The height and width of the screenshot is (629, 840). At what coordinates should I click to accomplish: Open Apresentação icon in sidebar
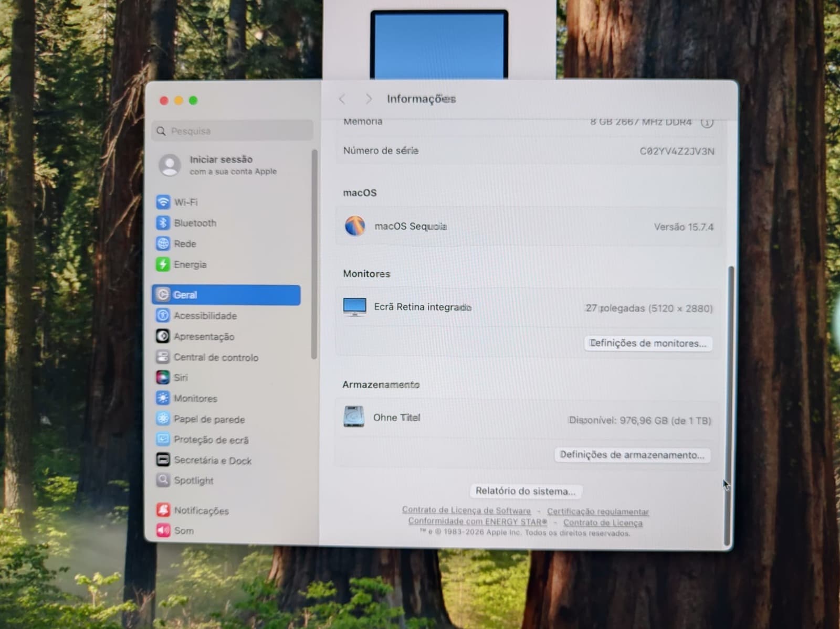click(163, 336)
